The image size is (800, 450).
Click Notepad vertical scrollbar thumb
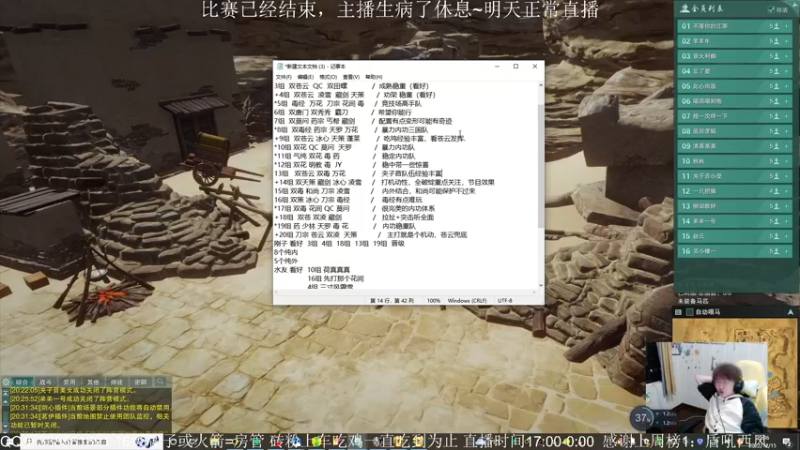[541, 166]
